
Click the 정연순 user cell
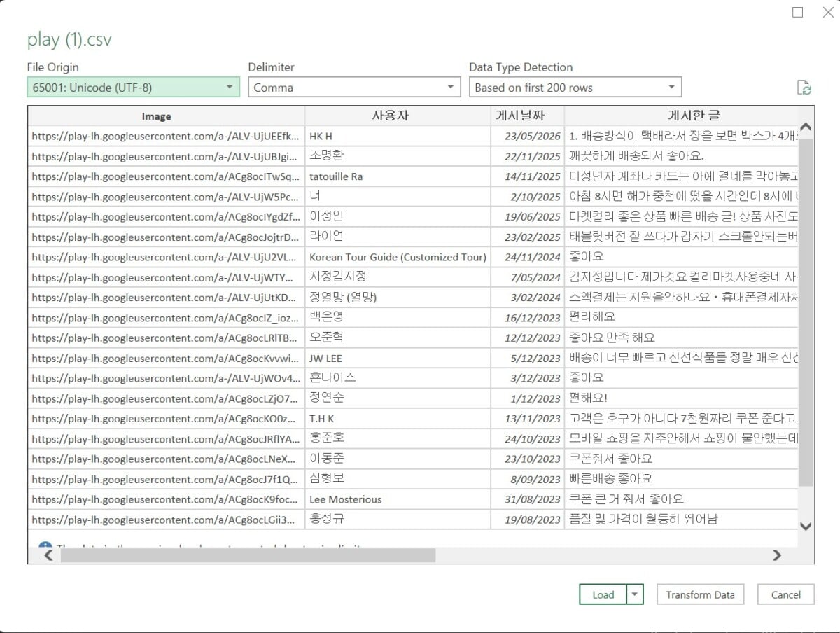click(x=398, y=398)
